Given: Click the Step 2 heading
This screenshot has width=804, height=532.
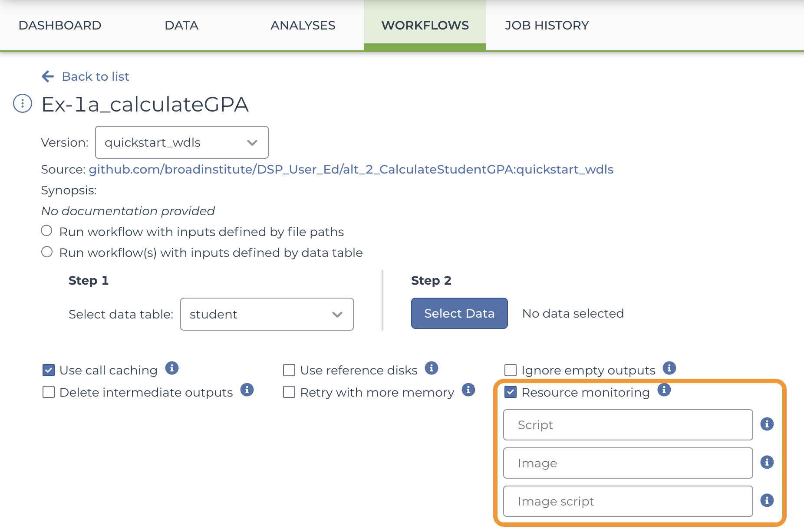Looking at the screenshot, I should tap(431, 280).
